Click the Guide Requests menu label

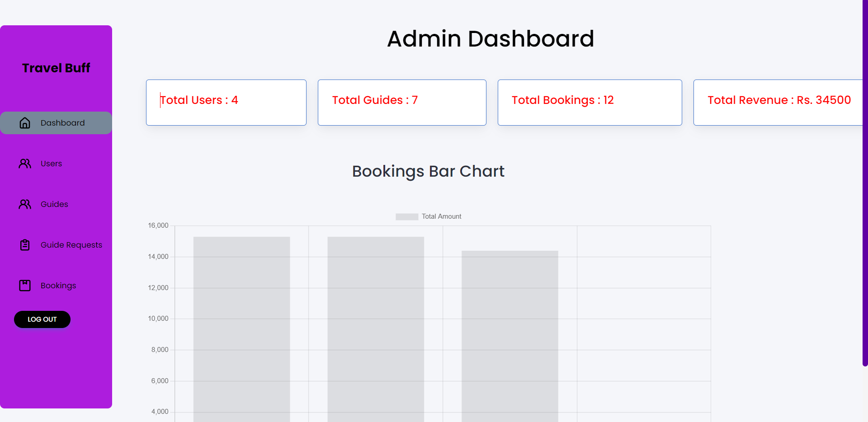(x=71, y=244)
